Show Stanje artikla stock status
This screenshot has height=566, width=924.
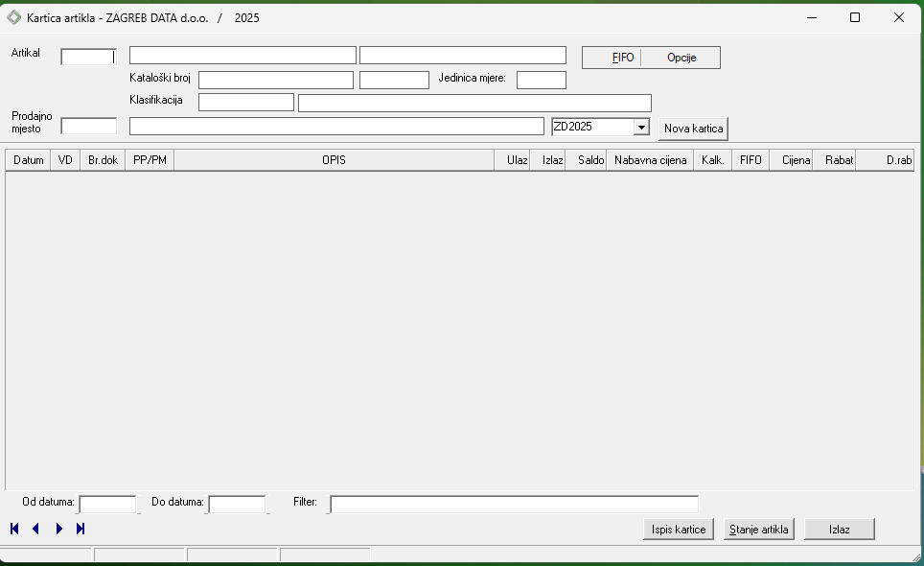point(759,530)
